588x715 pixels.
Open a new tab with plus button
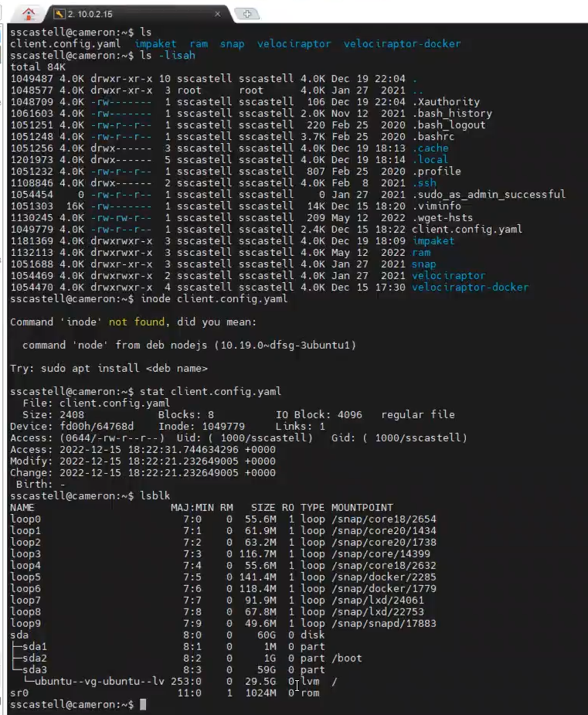click(x=247, y=14)
